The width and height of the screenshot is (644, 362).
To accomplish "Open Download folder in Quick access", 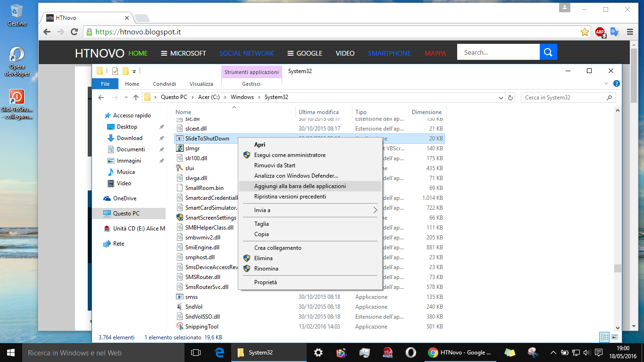I will [130, 138].
